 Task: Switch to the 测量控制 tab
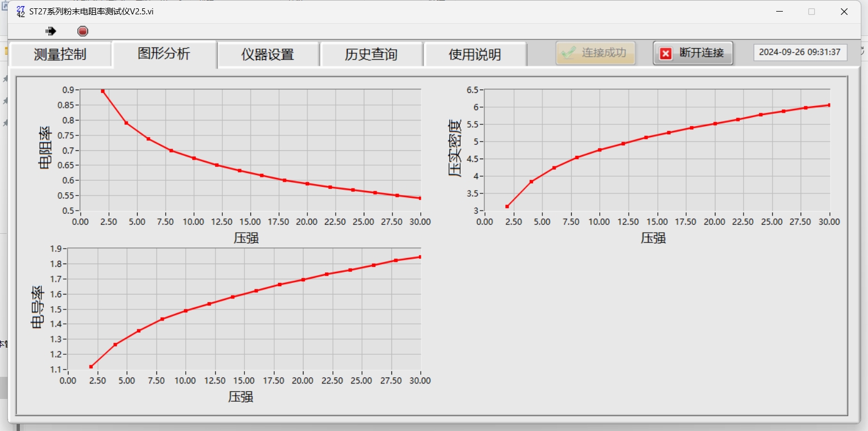[x=60, y=54]
